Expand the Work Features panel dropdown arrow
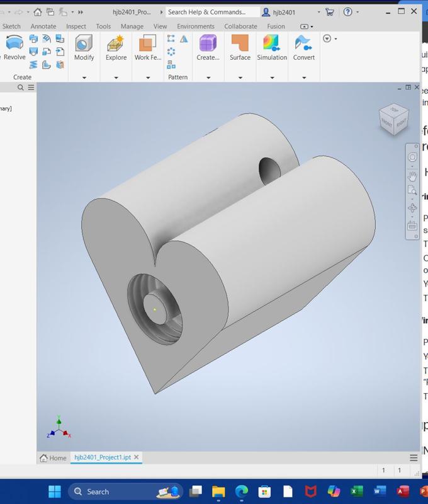The width and height of the screenshot is (428, 504). tap(148, 77)
